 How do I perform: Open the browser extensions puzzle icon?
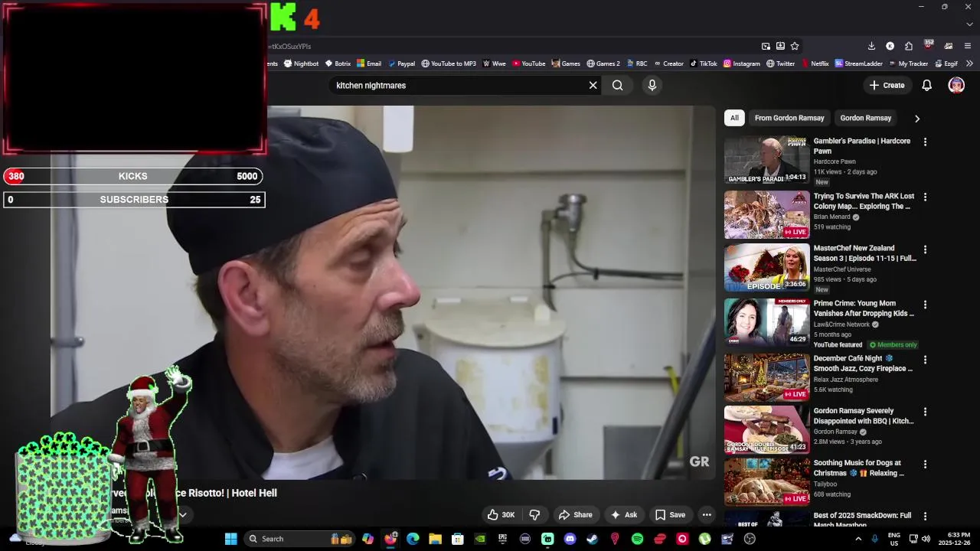909,46
